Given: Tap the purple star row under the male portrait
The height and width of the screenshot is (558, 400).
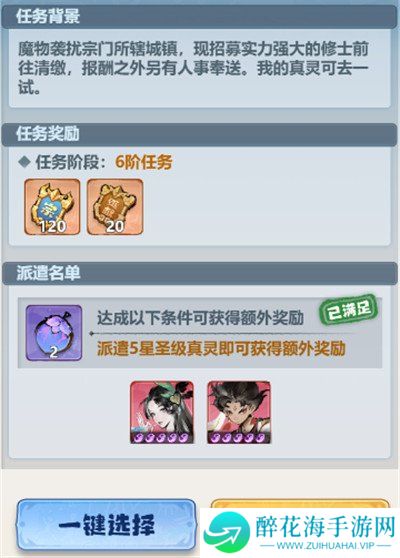Looking at the screenshot, I should (239, 437).
